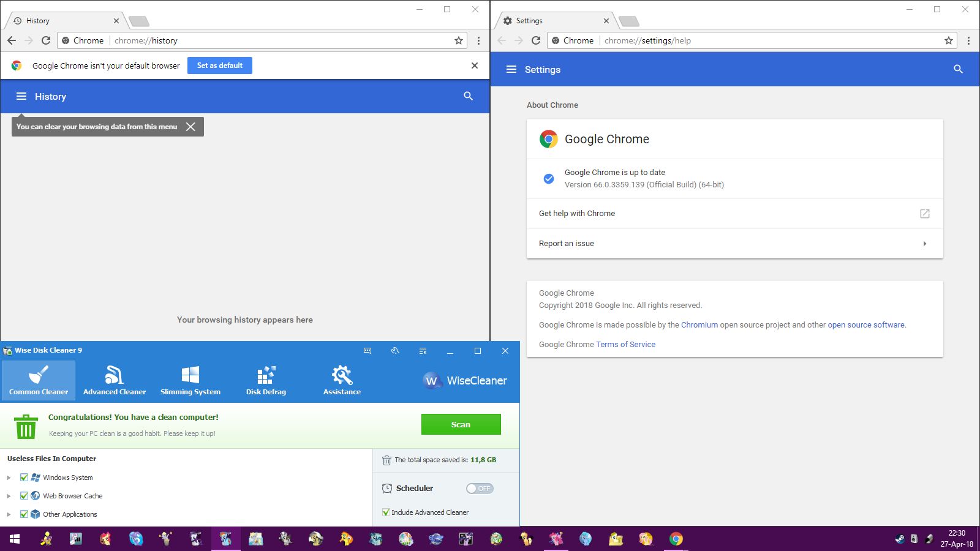Viewport: 980px width, 551px height.
Task: Set Chrome as the default browser
Action: click(220, 66)
